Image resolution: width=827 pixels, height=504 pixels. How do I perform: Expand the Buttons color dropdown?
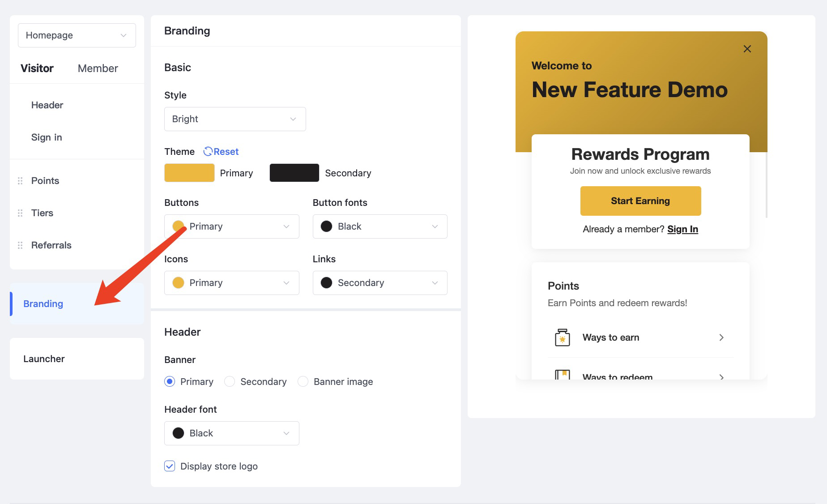click(232, 226)
